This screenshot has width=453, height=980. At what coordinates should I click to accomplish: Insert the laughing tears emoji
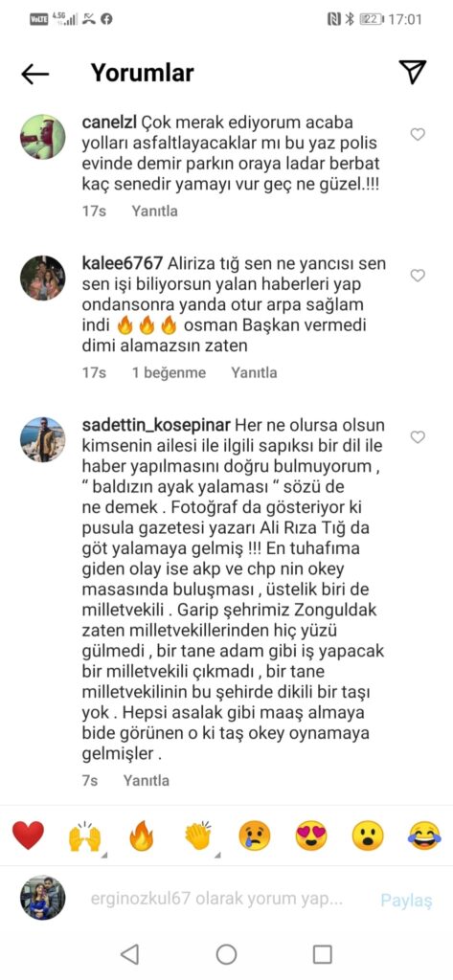424,835
